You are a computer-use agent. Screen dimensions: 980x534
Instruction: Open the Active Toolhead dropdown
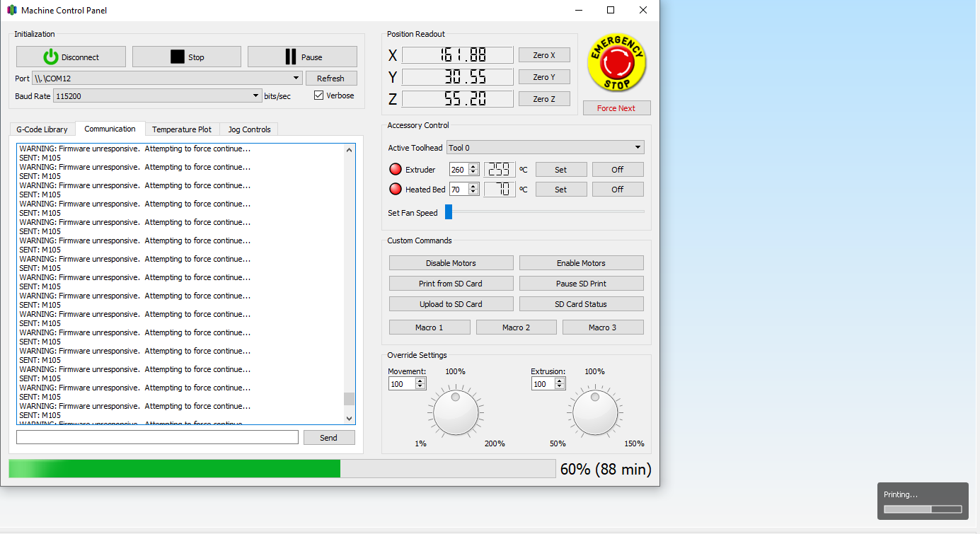tap(638, 148)
